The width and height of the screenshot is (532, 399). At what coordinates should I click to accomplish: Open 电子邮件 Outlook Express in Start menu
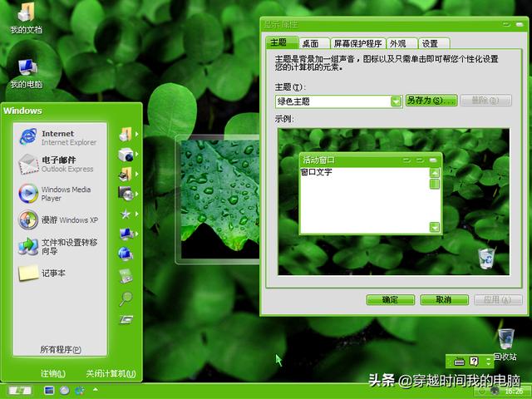[x=57, y=164]
